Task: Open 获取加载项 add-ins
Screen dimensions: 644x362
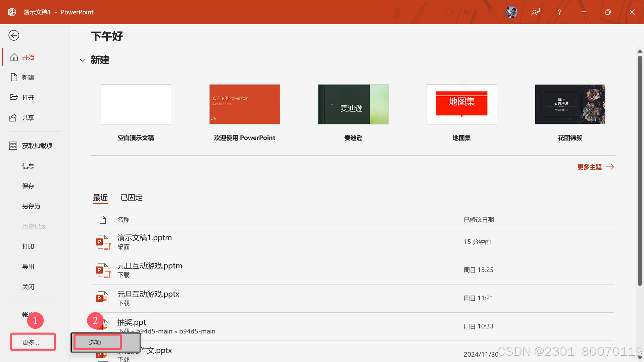Action: click(x=35, y=146)
